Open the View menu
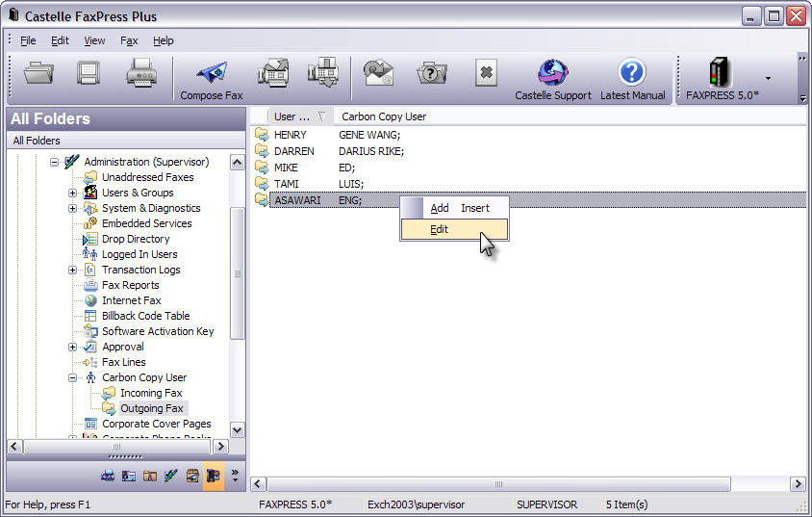 (x=94, y=40)
